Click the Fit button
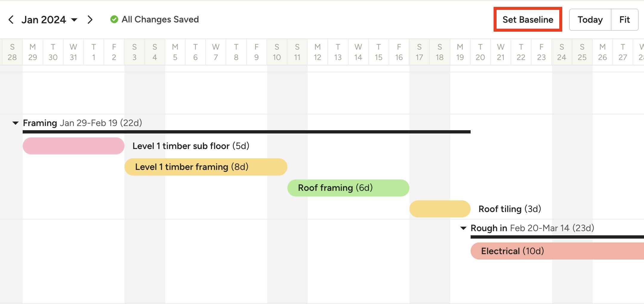 point(625,19)
